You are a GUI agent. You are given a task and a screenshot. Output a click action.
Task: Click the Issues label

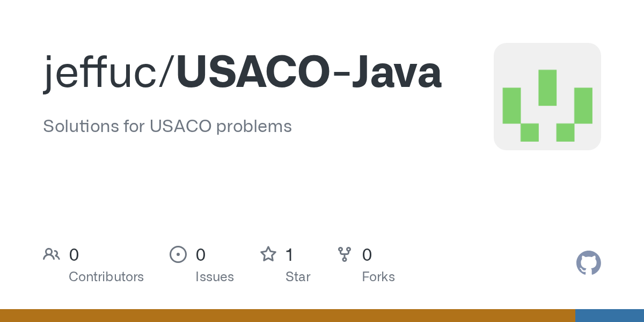point(215,277)
